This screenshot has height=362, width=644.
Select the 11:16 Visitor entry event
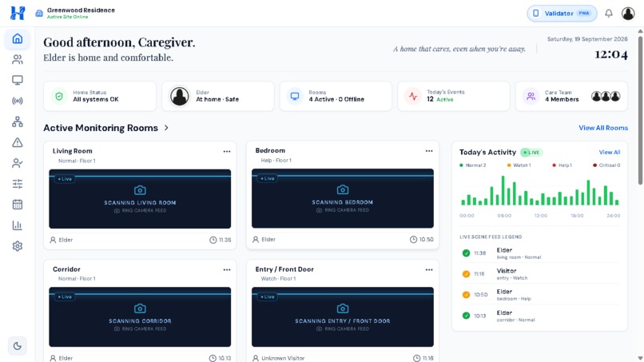(x=539, y=274)
